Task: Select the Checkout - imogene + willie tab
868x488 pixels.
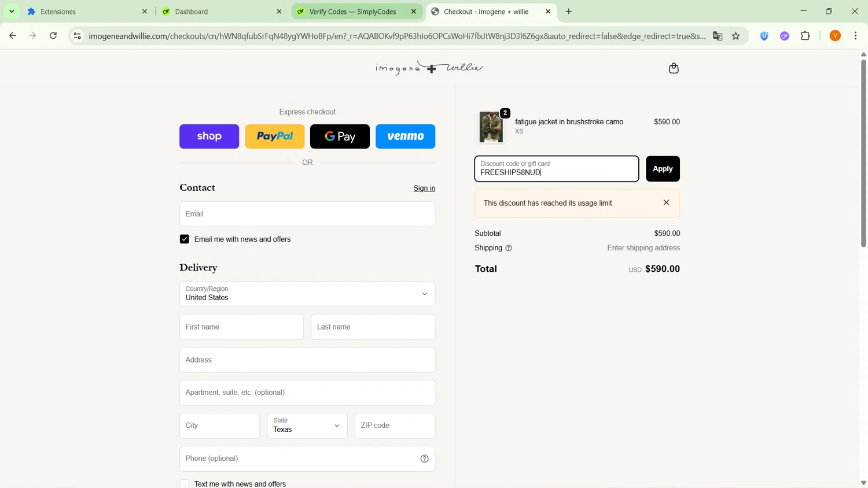Action: 491,12
